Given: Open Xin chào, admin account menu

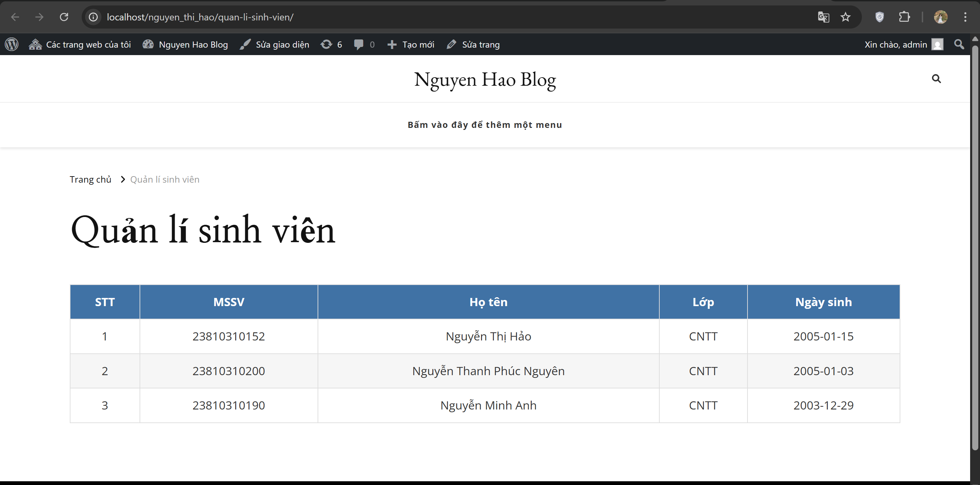Looking at the screenshot, I should [x=903, y=45].
